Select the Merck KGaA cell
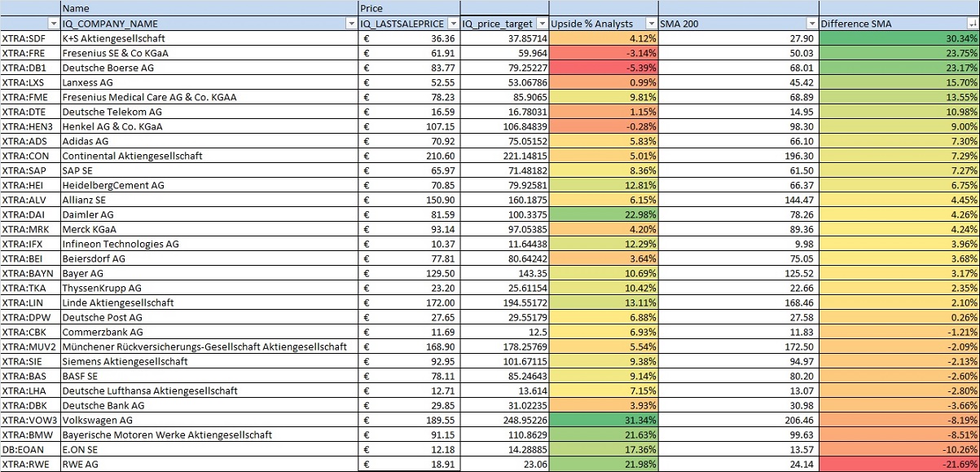The width and height of the screenshot is (980, 472). point(209,229)
